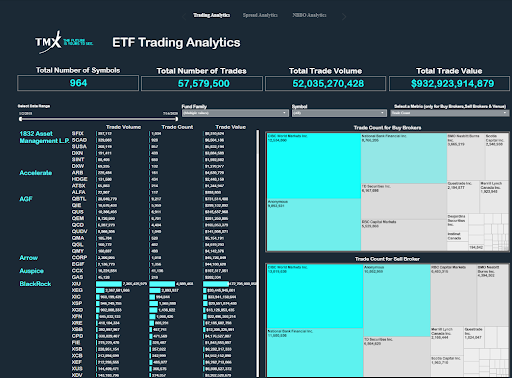The height and width of the screenshot is (378, 512).
Task: Click the XIU trade count bar
Action: point(162,284)
